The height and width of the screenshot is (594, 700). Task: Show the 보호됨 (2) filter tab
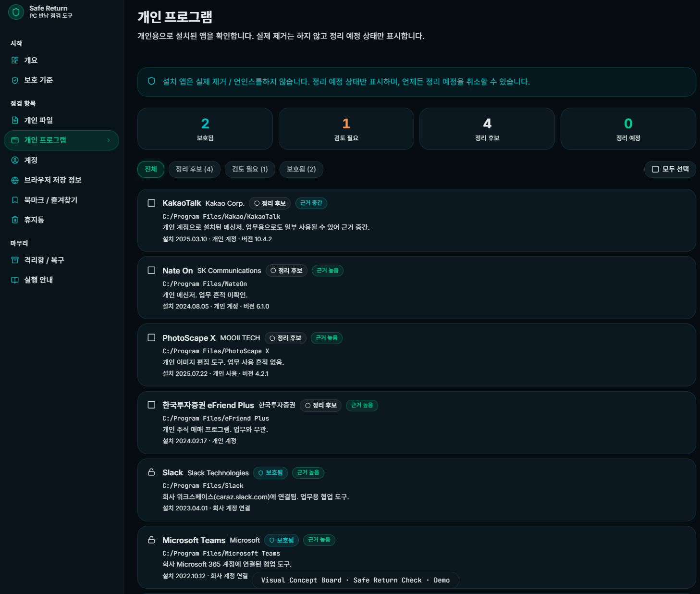pos(301,169)
